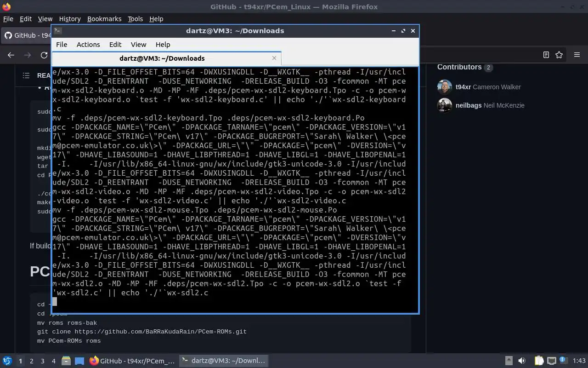This screenshot has width=588, height=368.
Task: Open README outline list icon
Action: pos(26,75)
